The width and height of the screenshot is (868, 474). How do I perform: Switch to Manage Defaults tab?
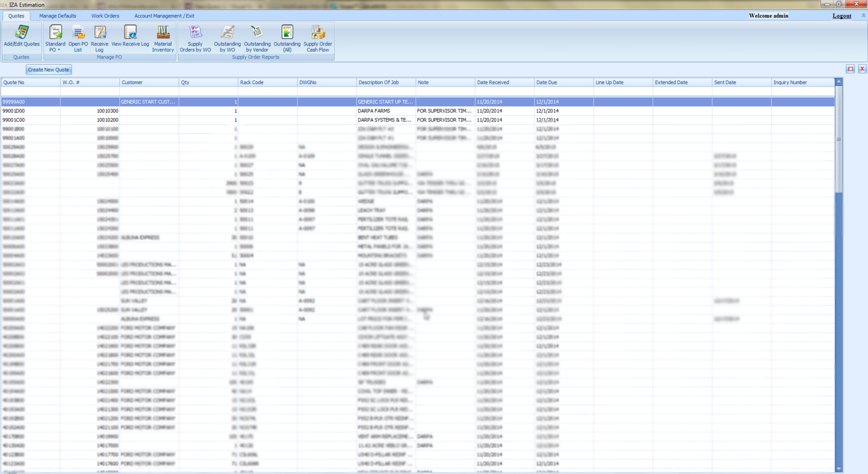(x=57, y=16)
